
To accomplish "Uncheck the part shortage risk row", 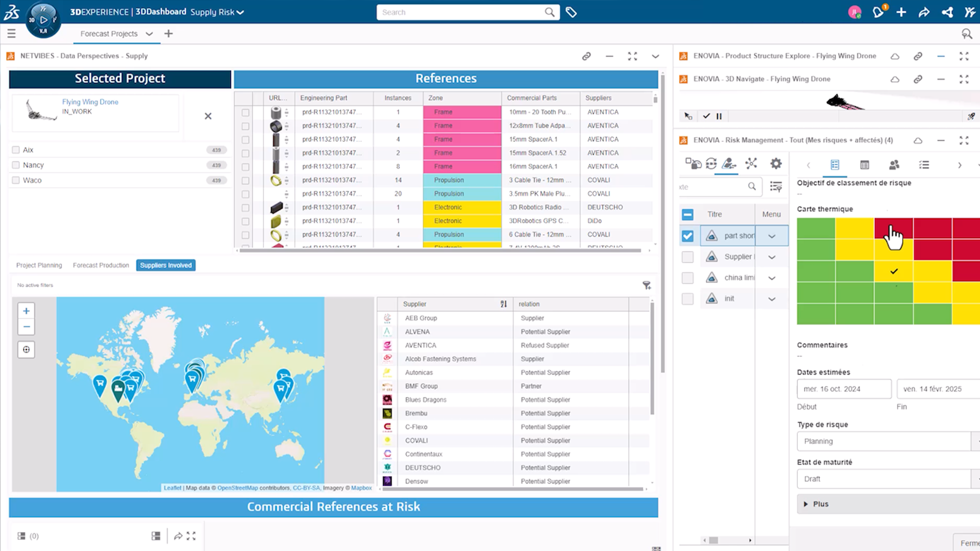I will pos(688,236).
